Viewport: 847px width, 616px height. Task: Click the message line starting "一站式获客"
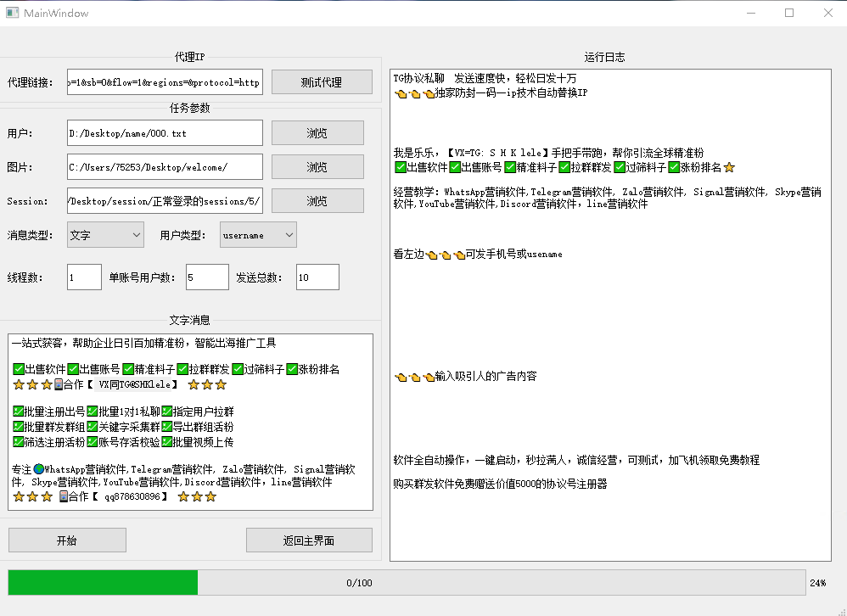(144, 343)
